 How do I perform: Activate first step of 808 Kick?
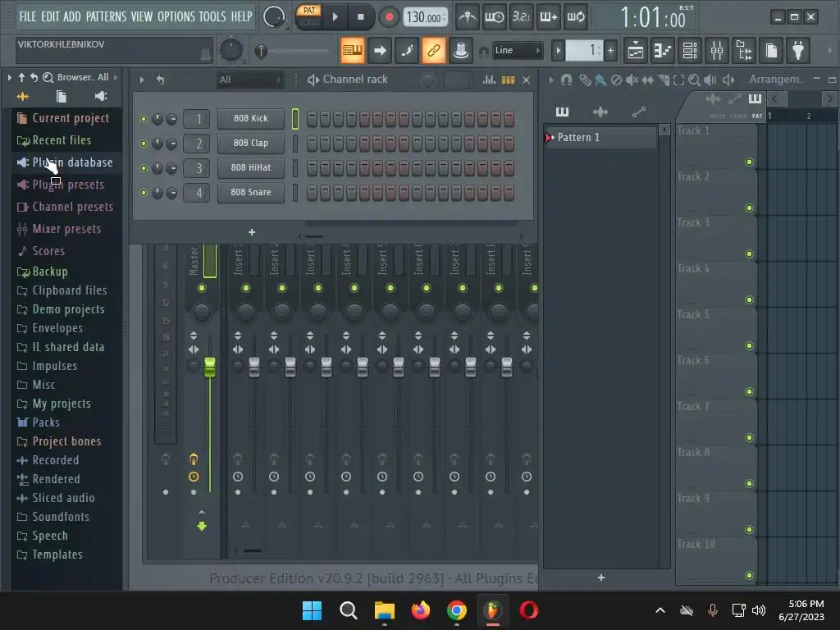click(312, 119)
